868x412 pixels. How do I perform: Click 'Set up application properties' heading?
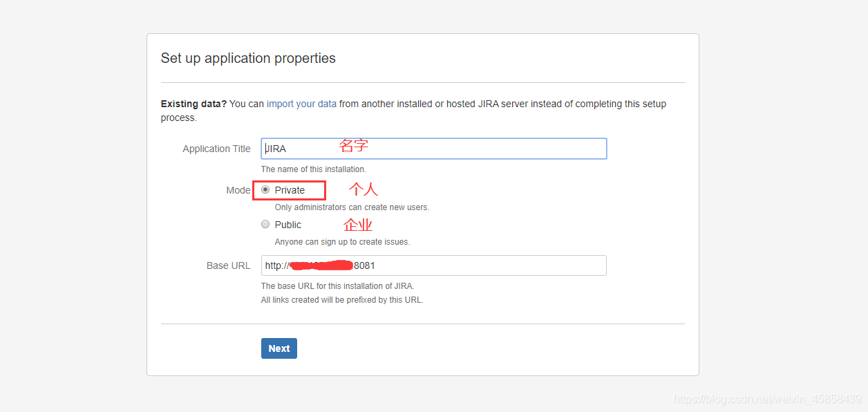[248, 58]
